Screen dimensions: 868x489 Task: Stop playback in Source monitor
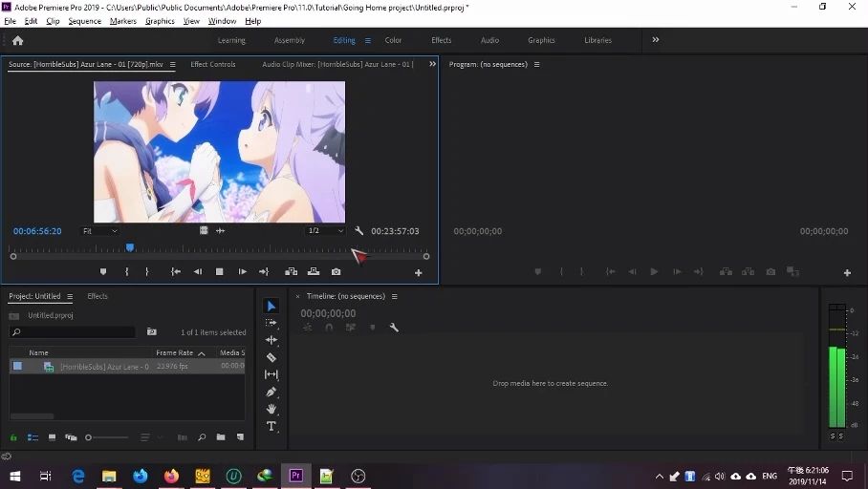(219, 271)
